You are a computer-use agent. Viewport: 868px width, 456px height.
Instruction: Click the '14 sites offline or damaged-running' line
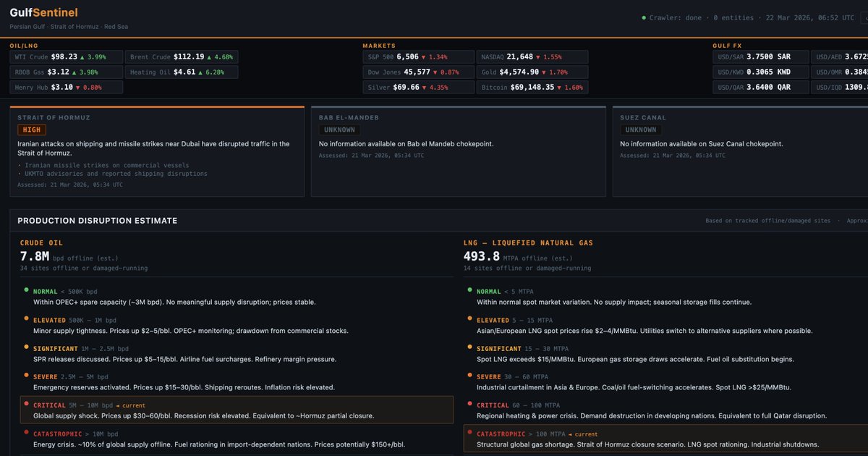(x=527, y=268)
